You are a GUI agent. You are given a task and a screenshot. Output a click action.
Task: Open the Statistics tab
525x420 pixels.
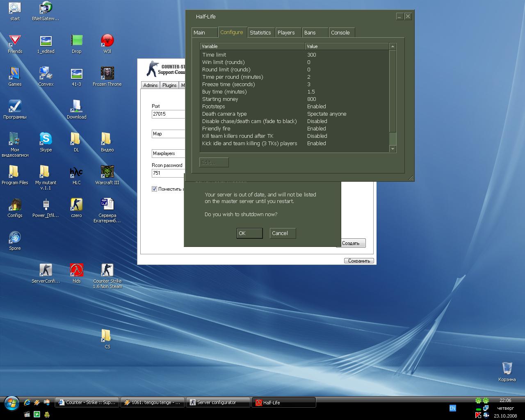260,32
